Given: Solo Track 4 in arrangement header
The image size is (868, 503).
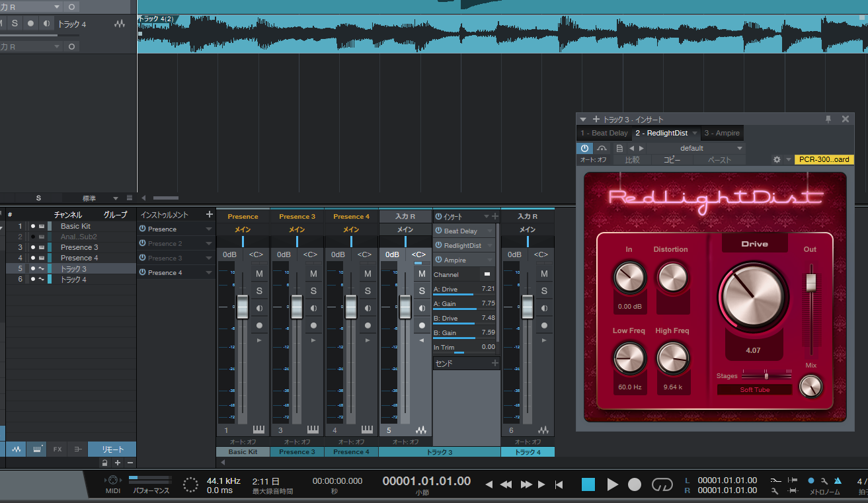Looking at the screenshot, I should tap(15, 23).
